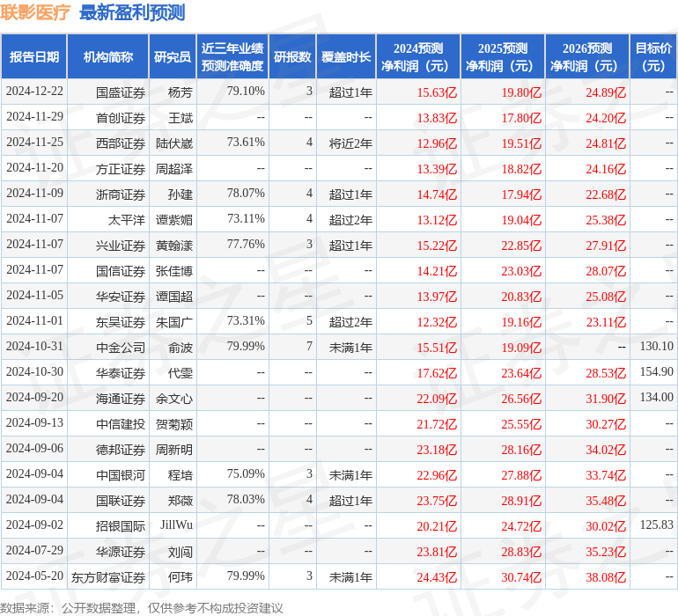
Task: Click the 2024预测净利润 column header
Action: tap(418, 56)
